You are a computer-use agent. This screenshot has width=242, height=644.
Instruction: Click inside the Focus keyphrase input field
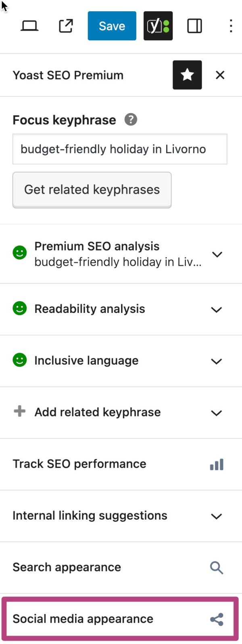pyautogui.click(x=120, y=149)
